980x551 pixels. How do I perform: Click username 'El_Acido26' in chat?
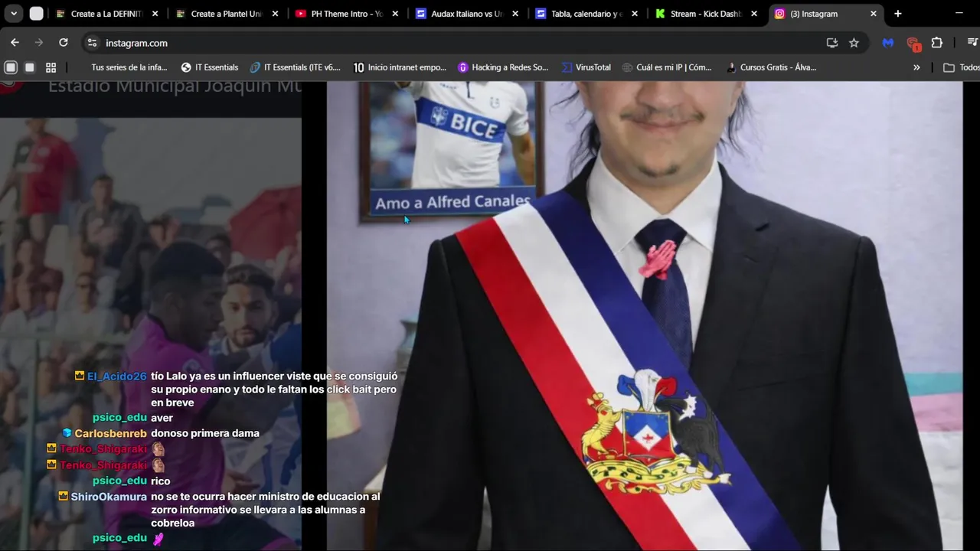click(116, 377)
